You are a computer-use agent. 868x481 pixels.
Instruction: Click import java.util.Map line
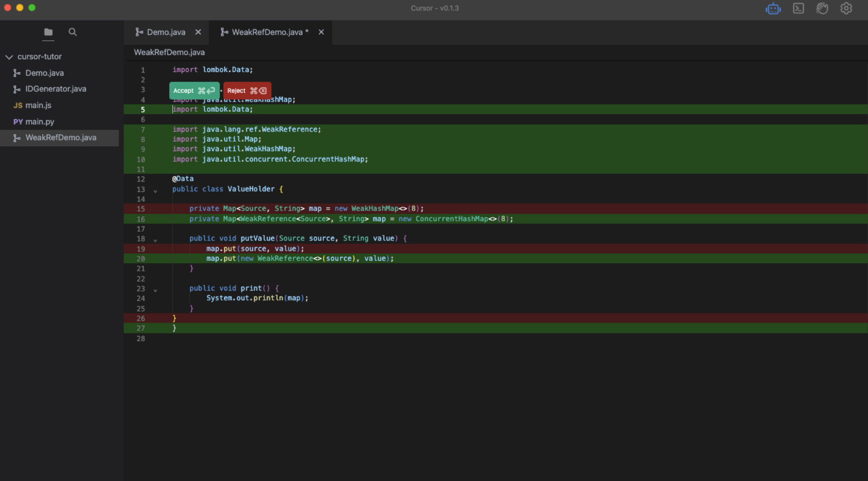(217, 139)
